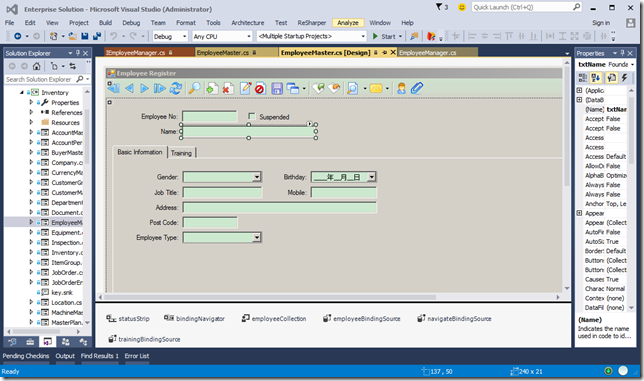Click Sign in link

tap(601, 23)
